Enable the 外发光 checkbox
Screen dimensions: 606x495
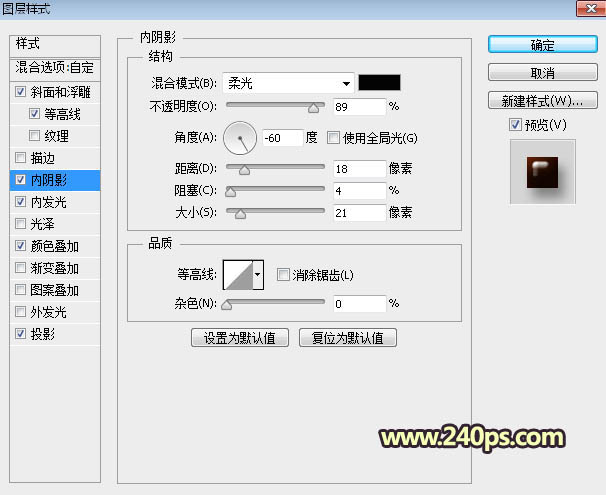(x=20, y=312)
